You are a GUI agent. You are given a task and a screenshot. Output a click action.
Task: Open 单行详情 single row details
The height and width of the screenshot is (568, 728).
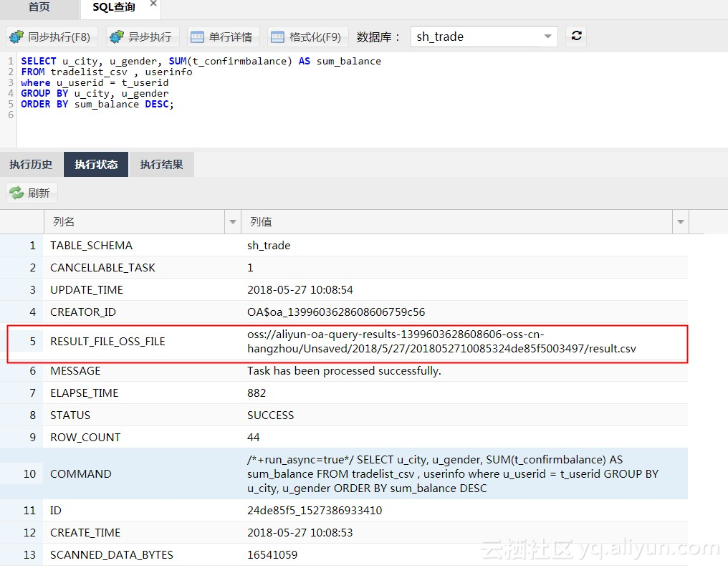223,37
